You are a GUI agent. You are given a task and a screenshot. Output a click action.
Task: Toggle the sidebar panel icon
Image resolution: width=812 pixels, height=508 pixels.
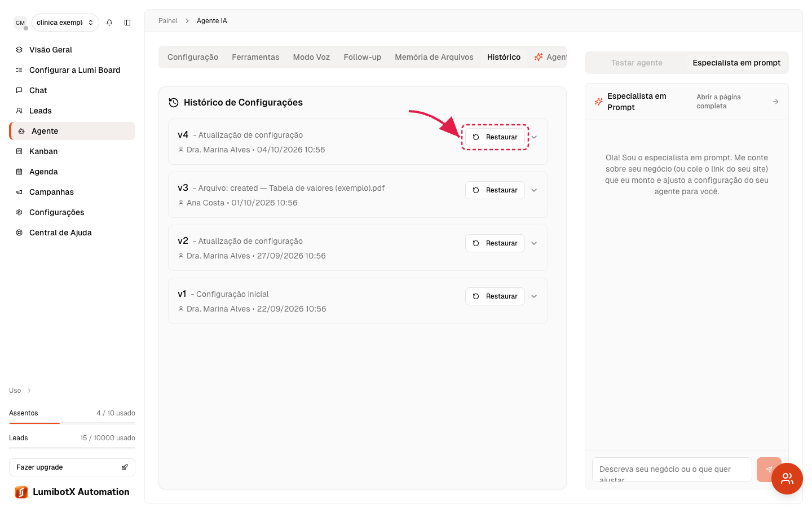(x=127, y=23)
